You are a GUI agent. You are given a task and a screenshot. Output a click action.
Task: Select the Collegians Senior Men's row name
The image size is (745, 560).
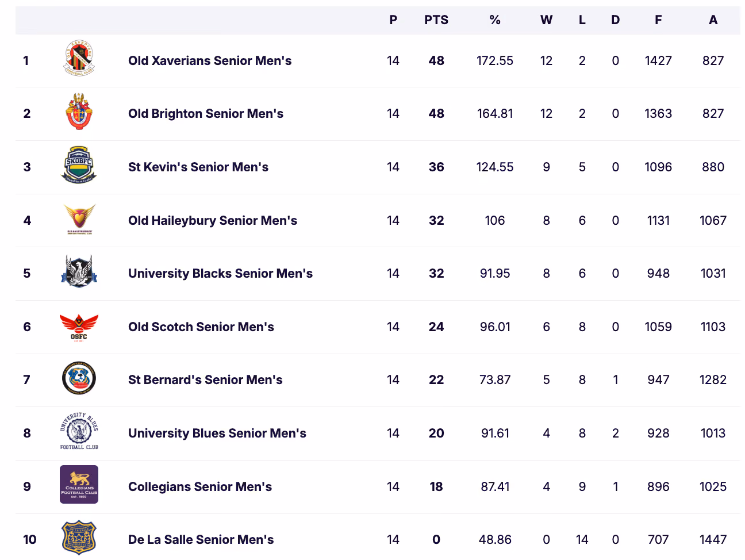tap(200, 486)
